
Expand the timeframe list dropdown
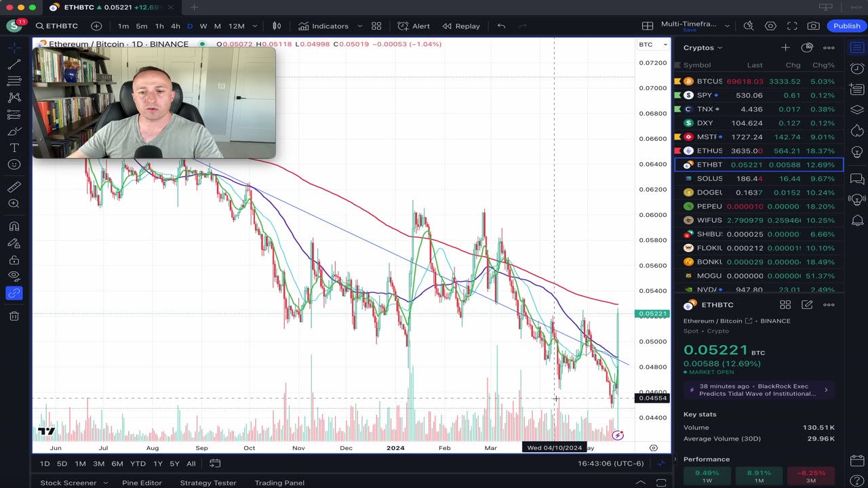[x=255, y=26]
